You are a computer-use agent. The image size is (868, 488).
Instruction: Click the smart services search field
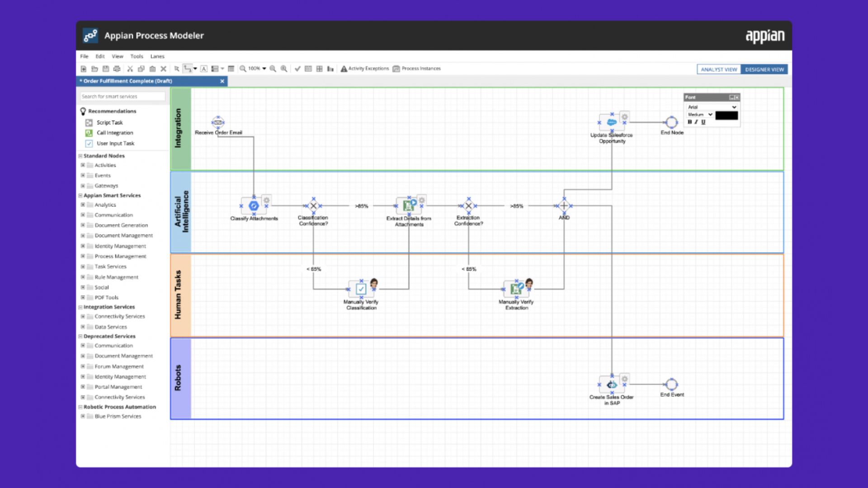pyautogui.click(x=123, y=96)
